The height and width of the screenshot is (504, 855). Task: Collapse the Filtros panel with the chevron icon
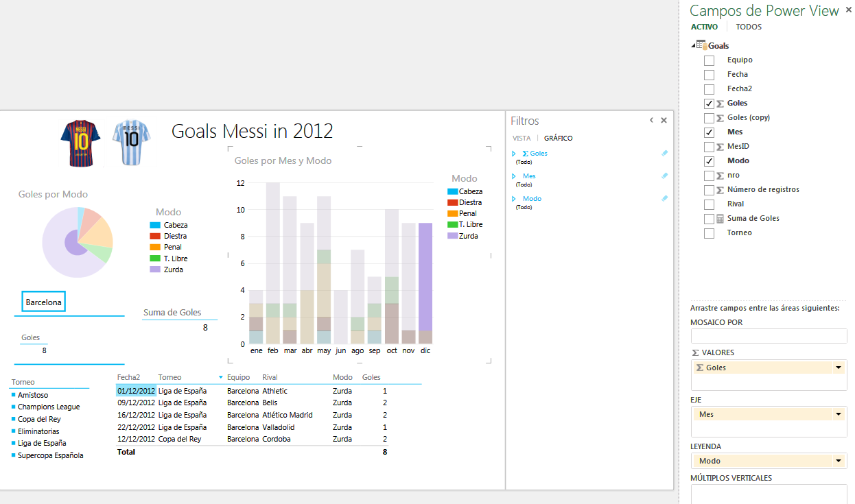coord(651,119)
